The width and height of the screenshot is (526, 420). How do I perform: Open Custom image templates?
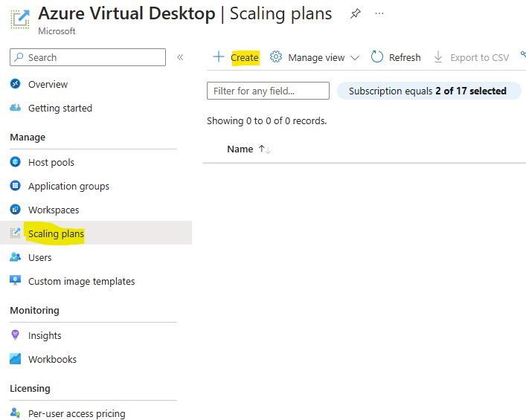(x=82, y=282)
